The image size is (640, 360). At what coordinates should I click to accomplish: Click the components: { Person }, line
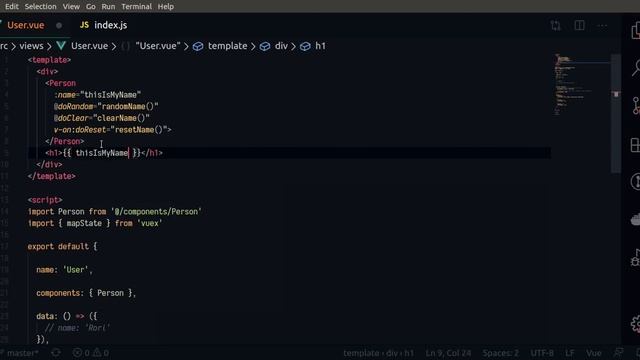86,293
